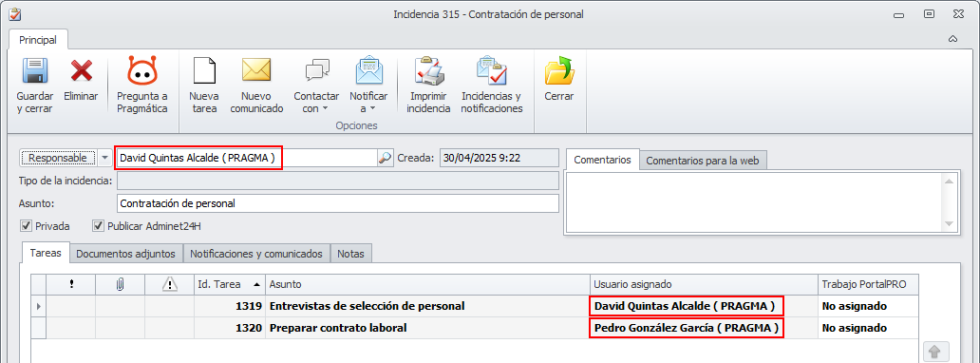Image resolution: width=980 pixels, height=363 pixels.
Task: Click the Cerrar folder icon
Action: [558, 70]
